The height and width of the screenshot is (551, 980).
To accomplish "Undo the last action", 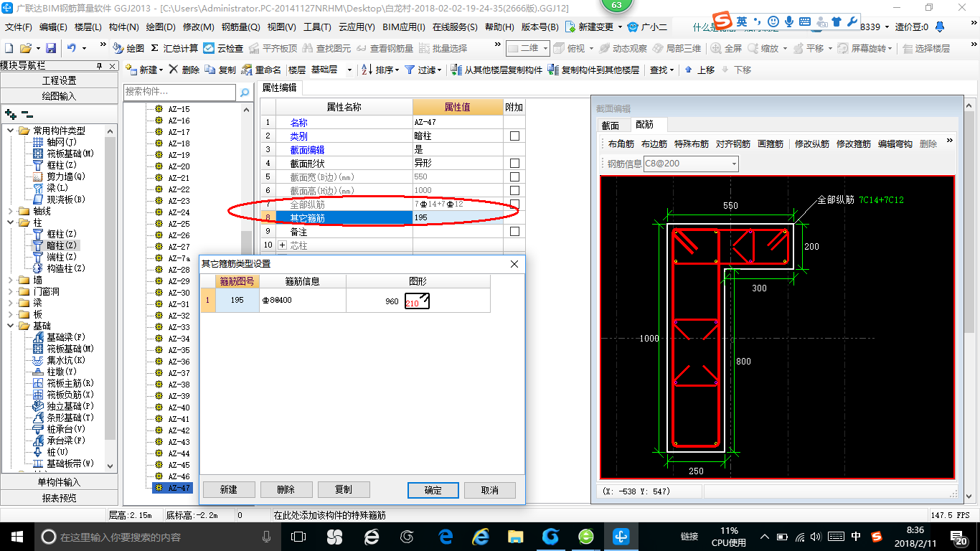I will tap(72, 48).
